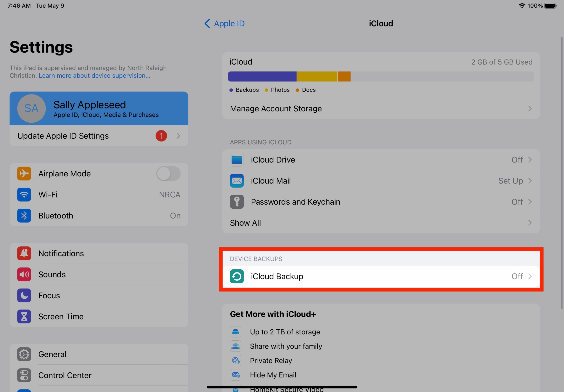The image size is (564, 392).
Task: Tap the 'Get More with iCloud+' heading
Action: click(x=273, y=314)
